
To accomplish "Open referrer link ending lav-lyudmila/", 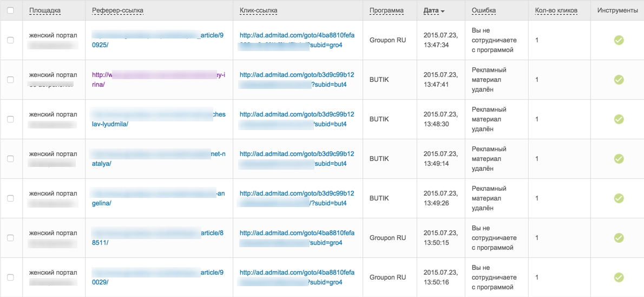I will pos(159,119).
